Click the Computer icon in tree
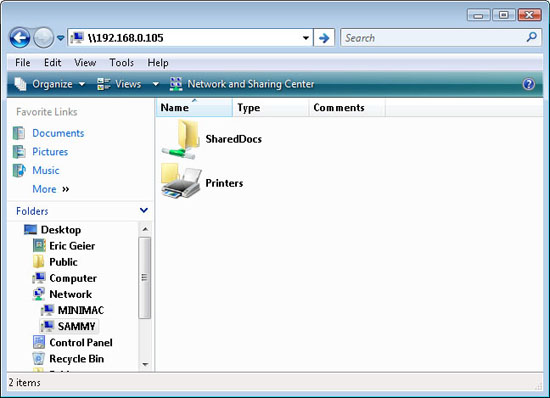The width and height of the screenshot is (550, 398). 39,278
